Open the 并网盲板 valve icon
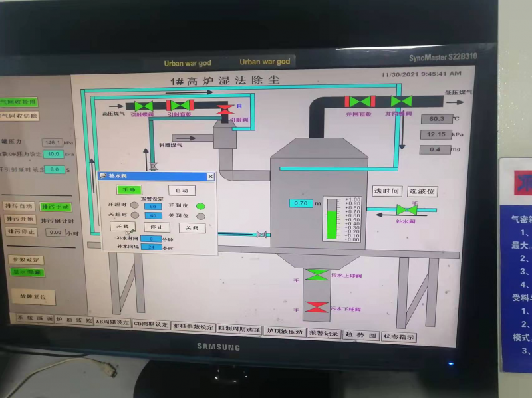Viewport: 532px width, 398px height. pyautogui.click(x=360, y=102)
